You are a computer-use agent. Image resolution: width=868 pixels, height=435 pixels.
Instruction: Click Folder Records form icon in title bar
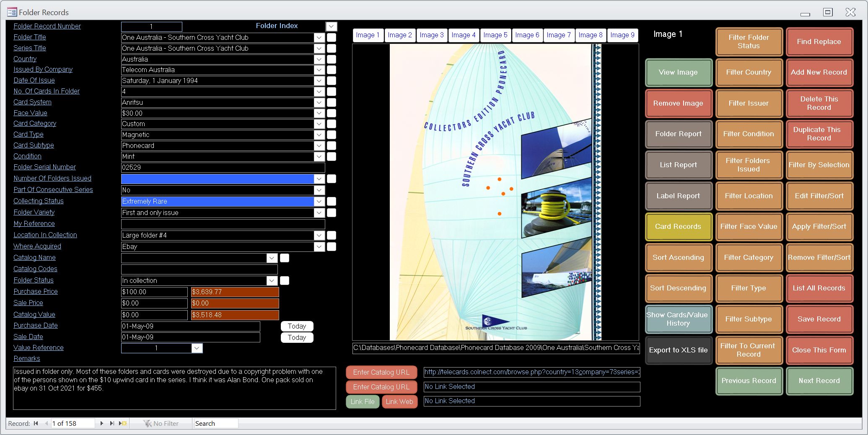pyautogui.click(x=12, y=12)
